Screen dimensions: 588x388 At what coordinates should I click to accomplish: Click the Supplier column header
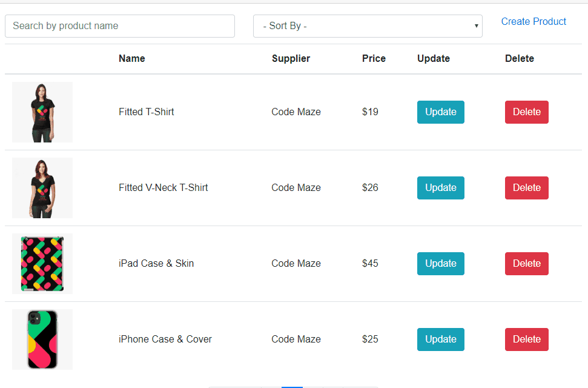pyautogui.click(x=291, y=59)
